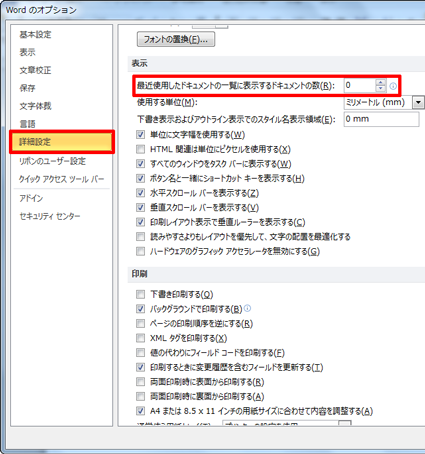425x454 pixels.
Task: Open the 基本設定 category
Action: pos(35,34)
